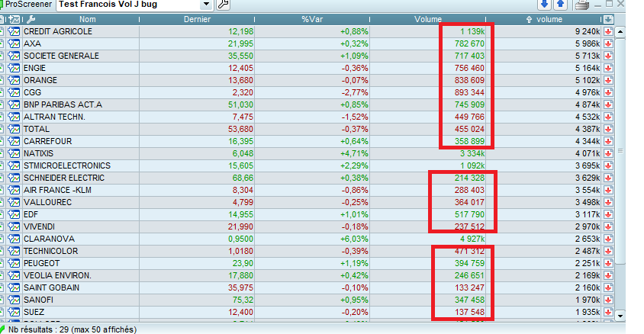Click red download arrow for SUEZ row
The height and width of the screenshot is (334, 644).
(608, 312)
